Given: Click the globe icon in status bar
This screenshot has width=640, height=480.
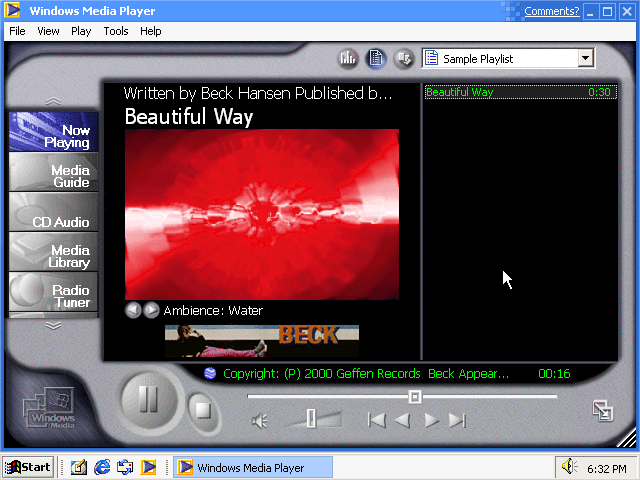Looking at the screenshot, I should (210, 373).
